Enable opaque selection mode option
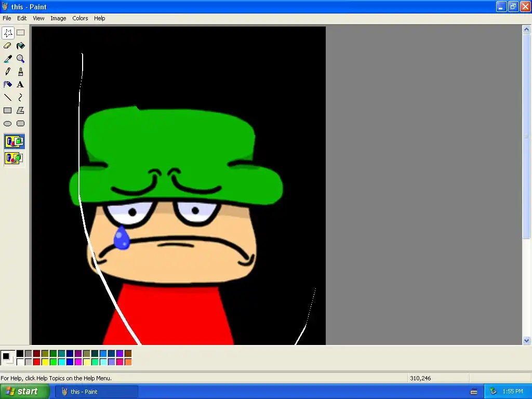This screenshot has height=399, width=532. (x=14, y=141)
